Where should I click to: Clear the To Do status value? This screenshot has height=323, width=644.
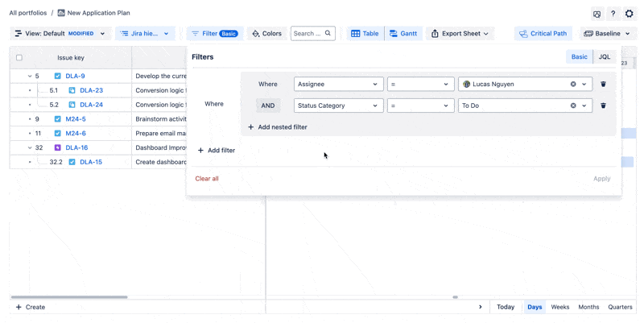click(573, 106)
